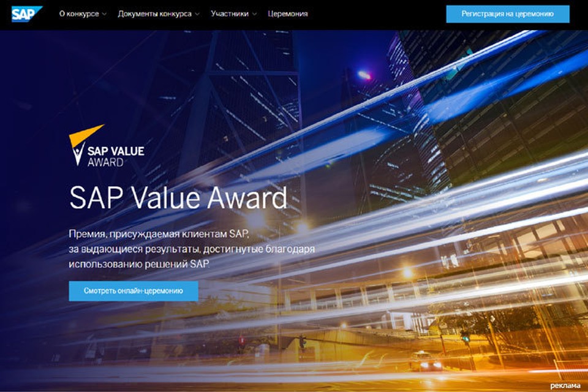The height and width of the screenshot is (392, 588).
Task: Select the «SAP Value Award» headline
Action: point(178,198)
